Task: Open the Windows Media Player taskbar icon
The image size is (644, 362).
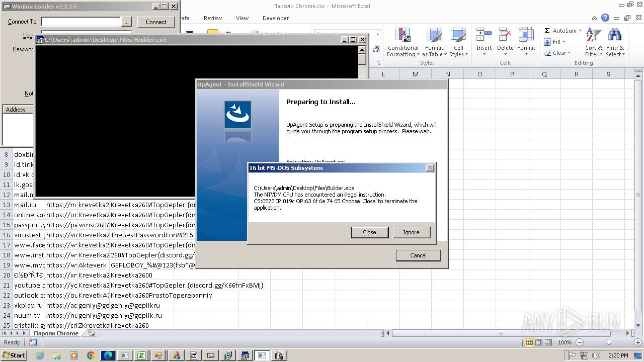Action: [74, 355]
